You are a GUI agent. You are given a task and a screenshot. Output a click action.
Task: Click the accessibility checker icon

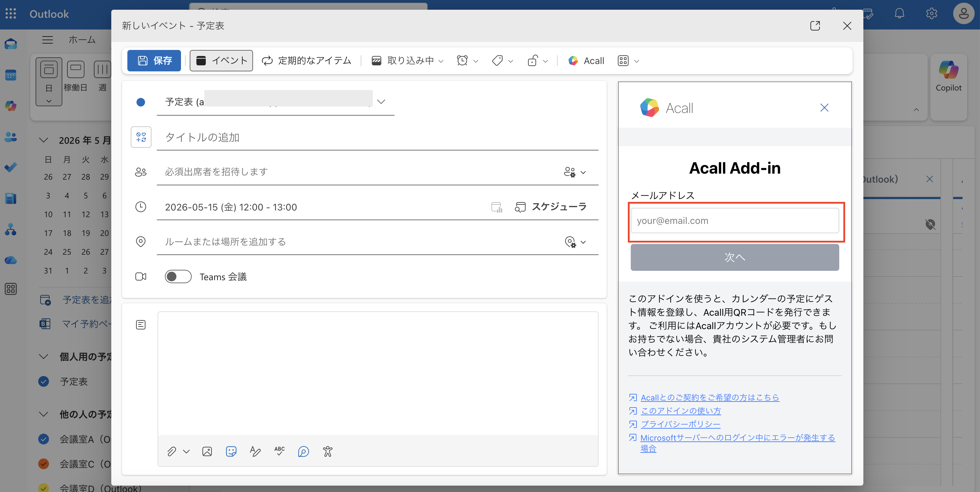[327, 451]
